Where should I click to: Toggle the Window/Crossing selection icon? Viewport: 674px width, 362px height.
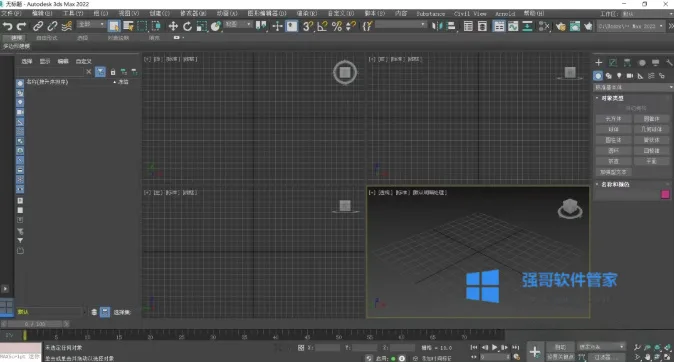(156, 26)
